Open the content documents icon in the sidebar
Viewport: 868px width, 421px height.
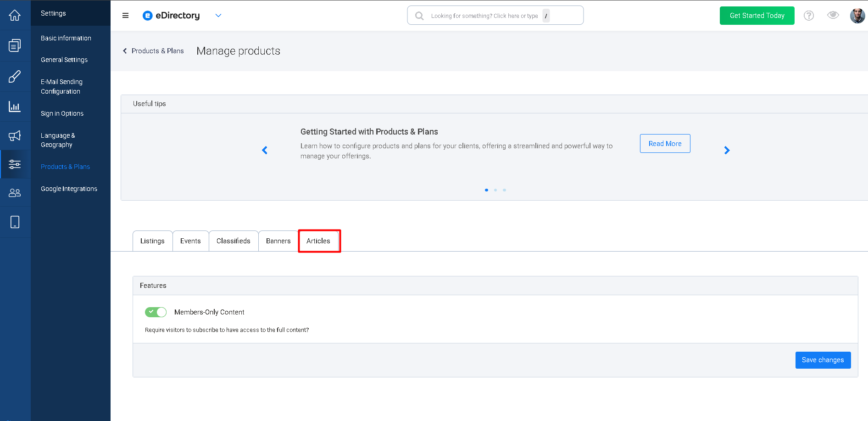click(15, 45)
